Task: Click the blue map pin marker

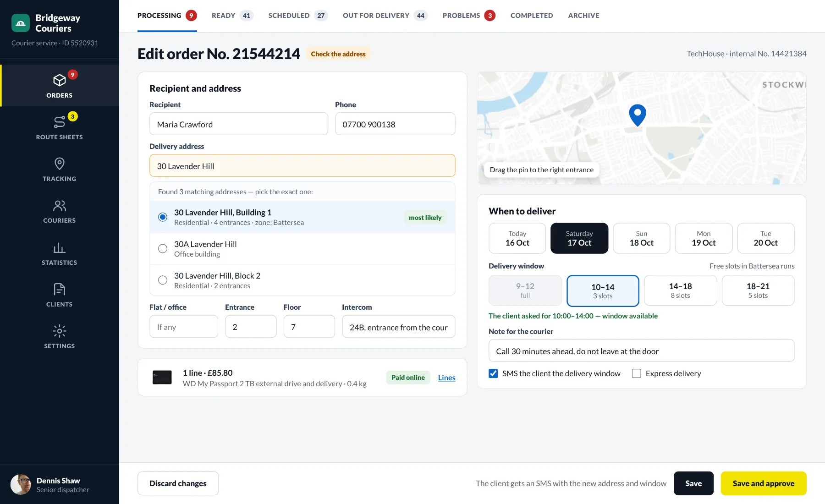Action: 637,115
